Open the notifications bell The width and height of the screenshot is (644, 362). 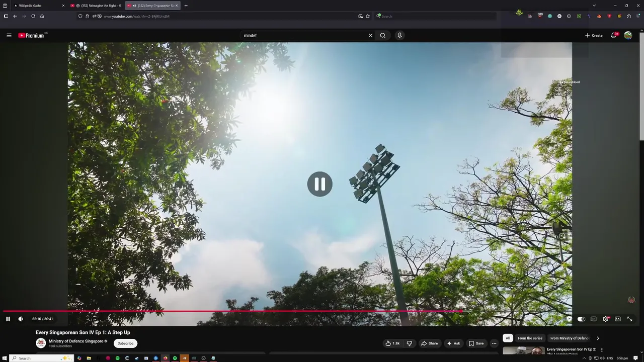614,35
